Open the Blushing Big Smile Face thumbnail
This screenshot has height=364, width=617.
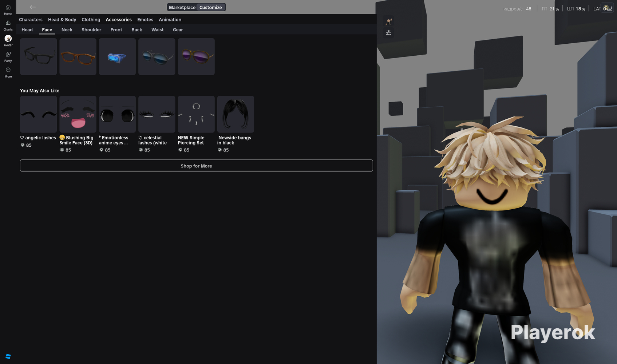coord(78,114)
